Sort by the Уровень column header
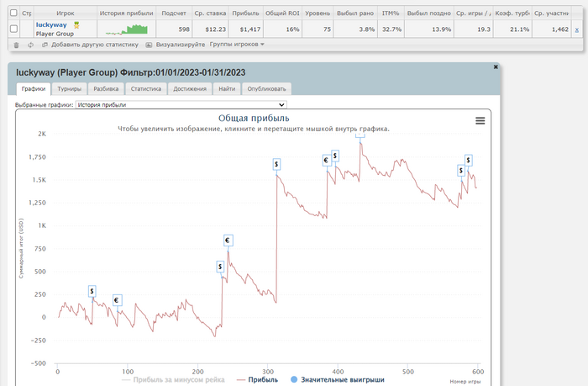This screenshot has width=588, height=386. (x=318, y=13)
